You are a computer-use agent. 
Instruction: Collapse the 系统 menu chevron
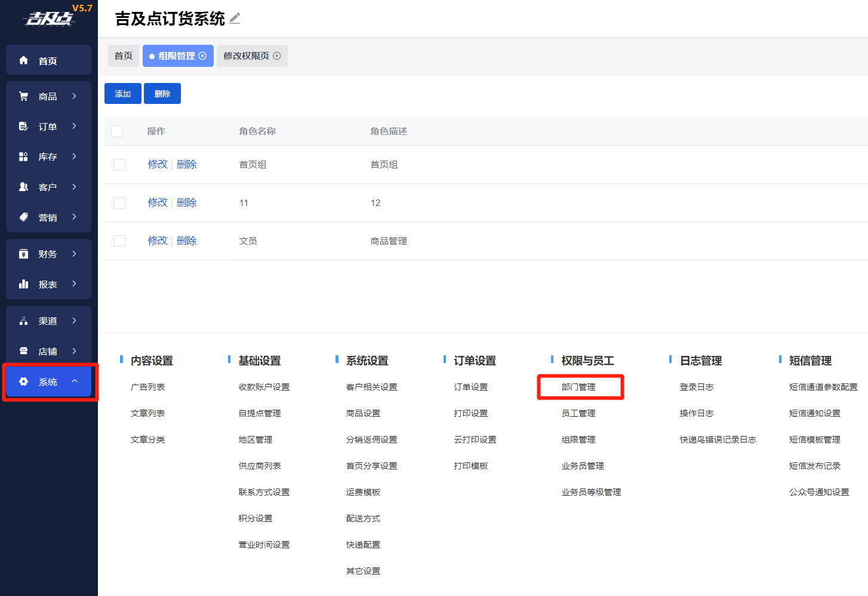[x=75, y=381]
